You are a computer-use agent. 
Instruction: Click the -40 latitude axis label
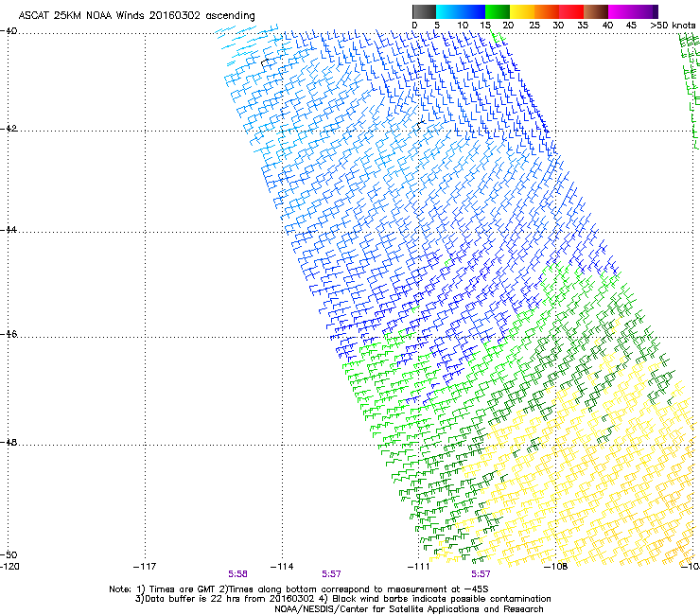(9, 31)
